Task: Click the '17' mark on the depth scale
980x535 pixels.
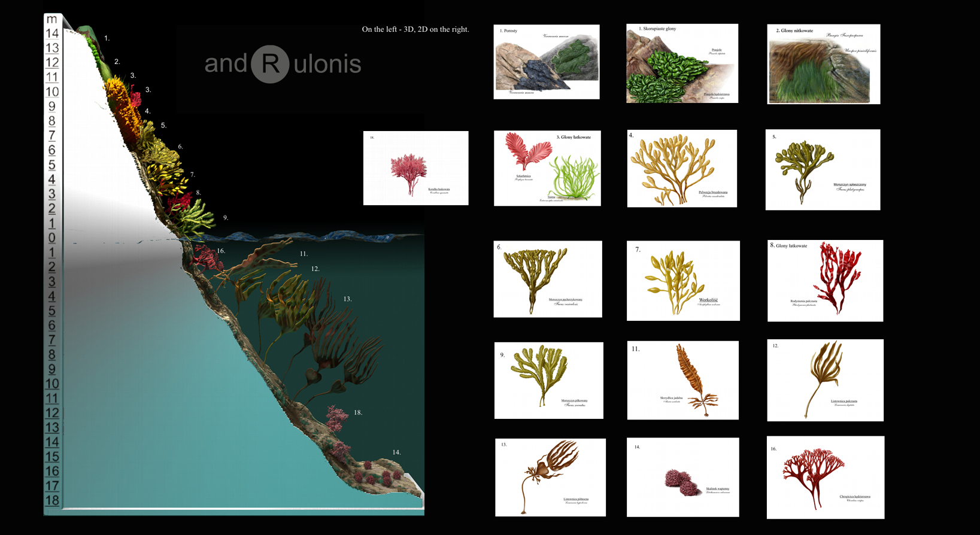Action: point(52,485)
